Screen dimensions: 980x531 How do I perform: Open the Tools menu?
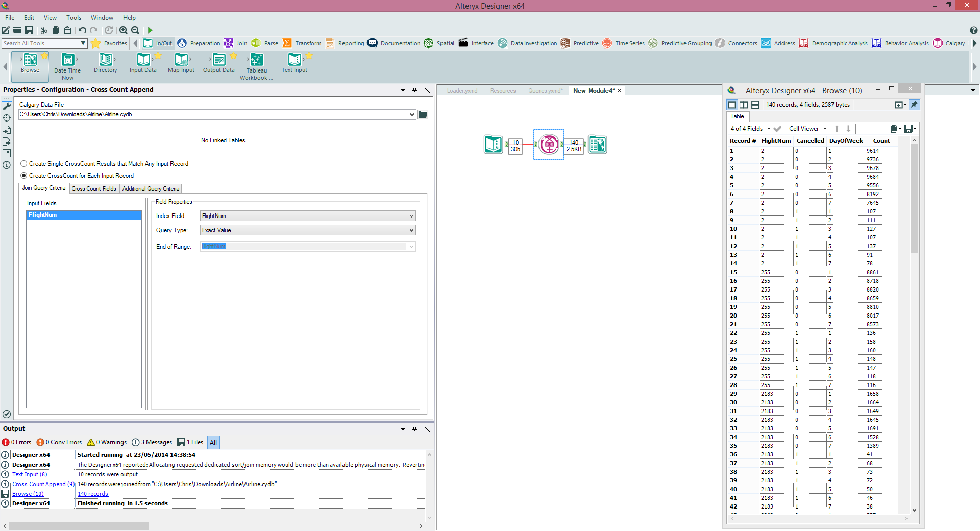tap(73, 18)
